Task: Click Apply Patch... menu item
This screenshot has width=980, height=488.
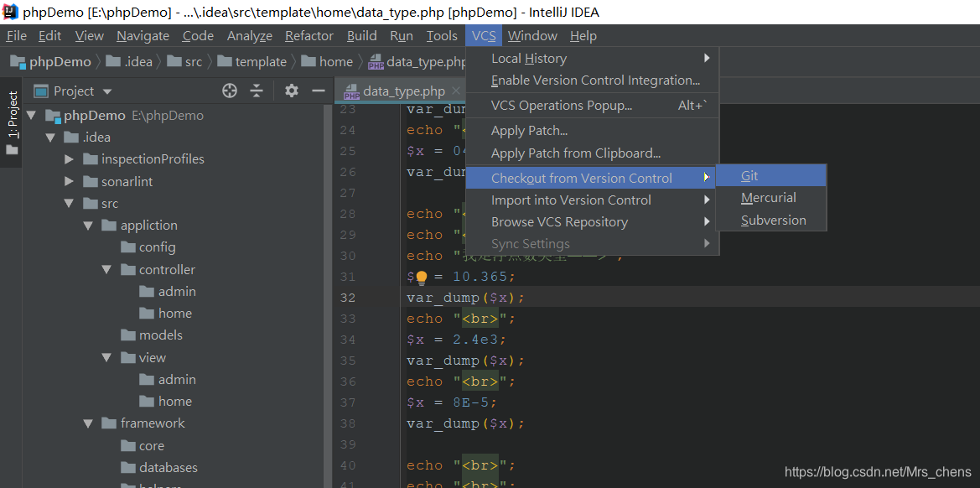Action: [593, 131]
